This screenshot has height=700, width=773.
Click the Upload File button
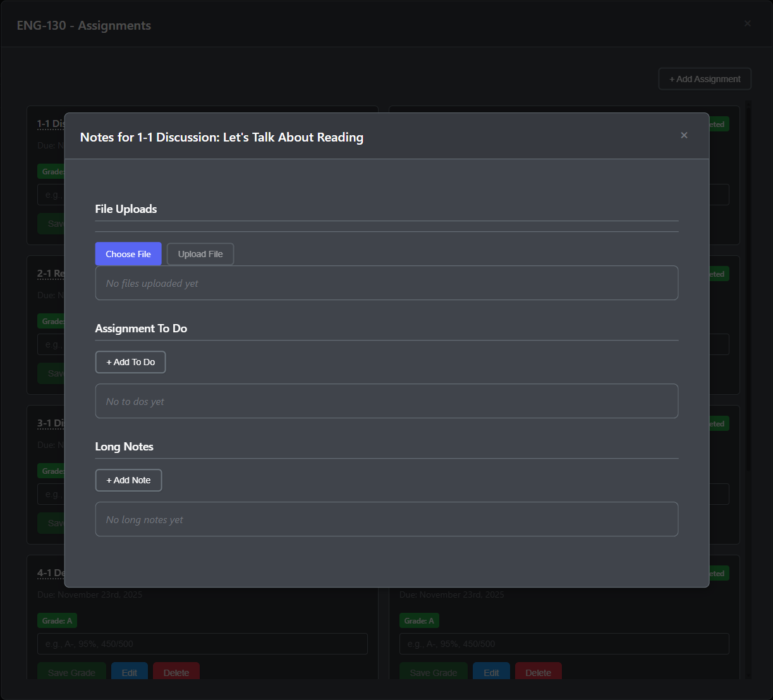coord(200,254)
